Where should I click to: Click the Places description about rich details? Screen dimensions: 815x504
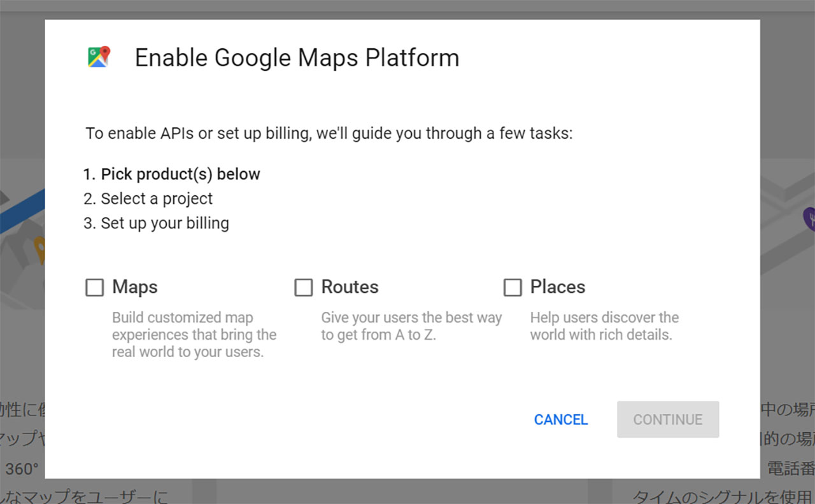pyautogui.click(x=604, y=326)
